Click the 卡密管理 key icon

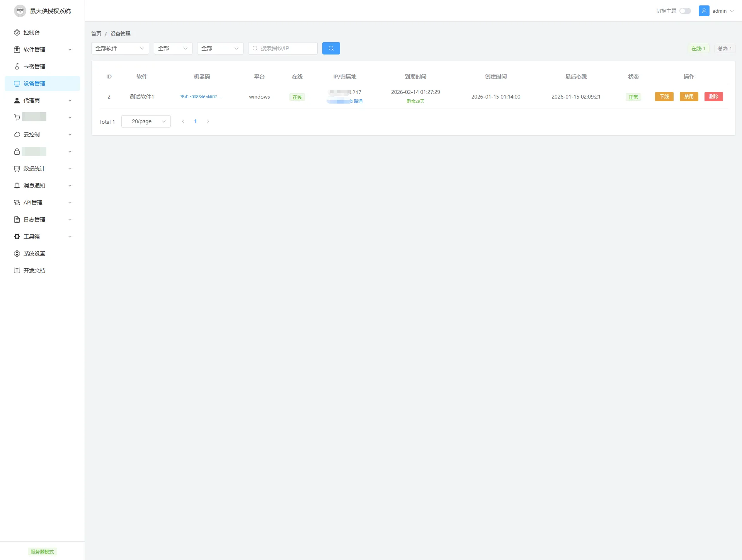point(17,66)
